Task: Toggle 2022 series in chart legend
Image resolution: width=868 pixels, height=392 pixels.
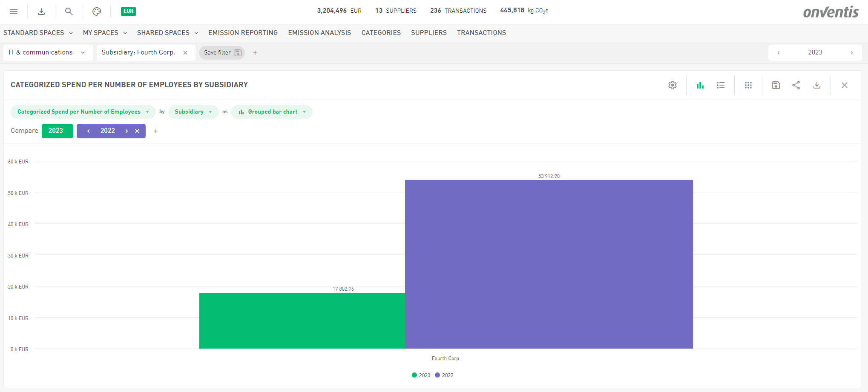Action: (444, 375)
